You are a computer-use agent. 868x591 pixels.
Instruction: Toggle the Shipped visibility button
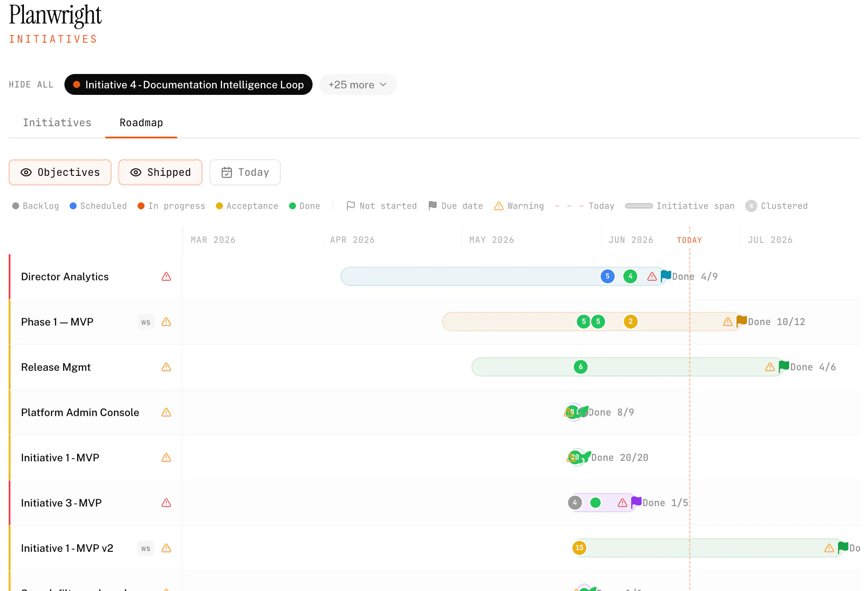point(160,172)
